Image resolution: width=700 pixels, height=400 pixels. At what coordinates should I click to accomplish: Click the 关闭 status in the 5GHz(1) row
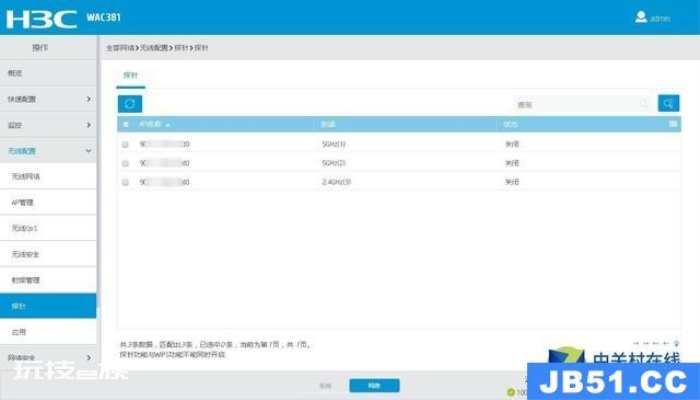click(x=512, y=144)
